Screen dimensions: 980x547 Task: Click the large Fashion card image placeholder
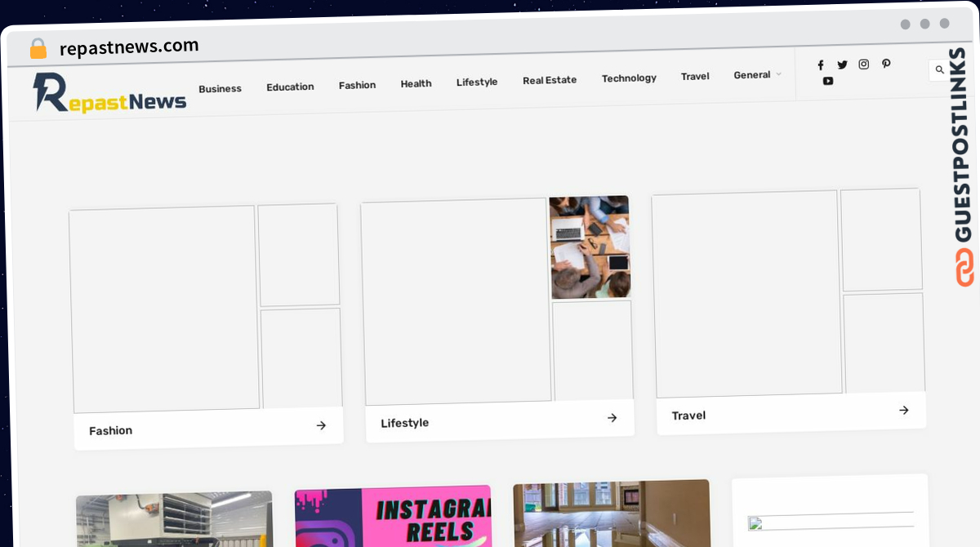[x=164, y=309]
